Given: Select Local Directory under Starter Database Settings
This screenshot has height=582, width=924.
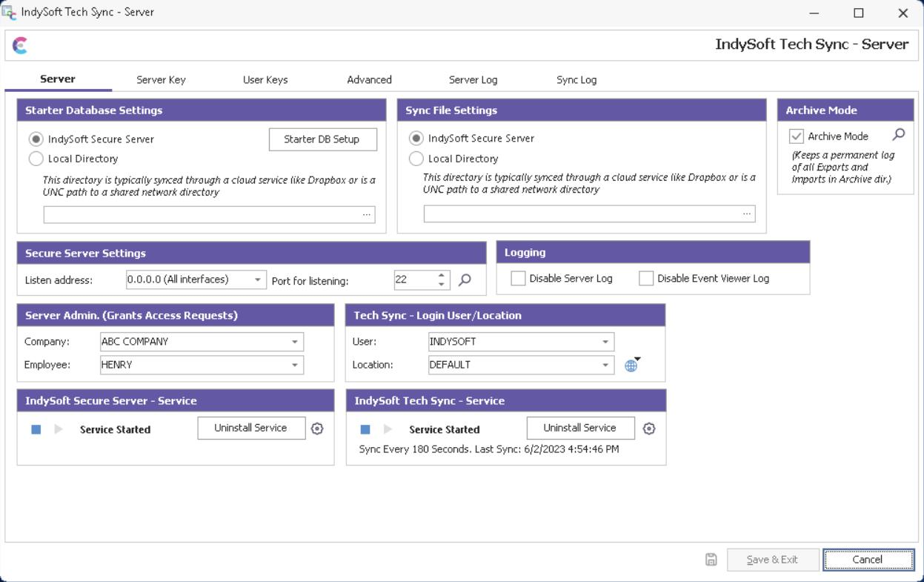Looking at the screenshot, I should (x=36, y=159).
